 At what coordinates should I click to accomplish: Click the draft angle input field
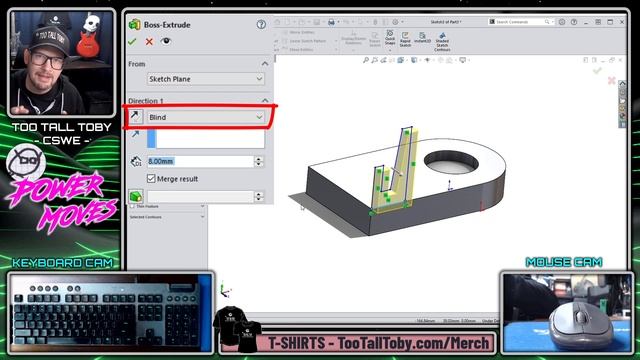pyautogui.click(x=200, y=197)
